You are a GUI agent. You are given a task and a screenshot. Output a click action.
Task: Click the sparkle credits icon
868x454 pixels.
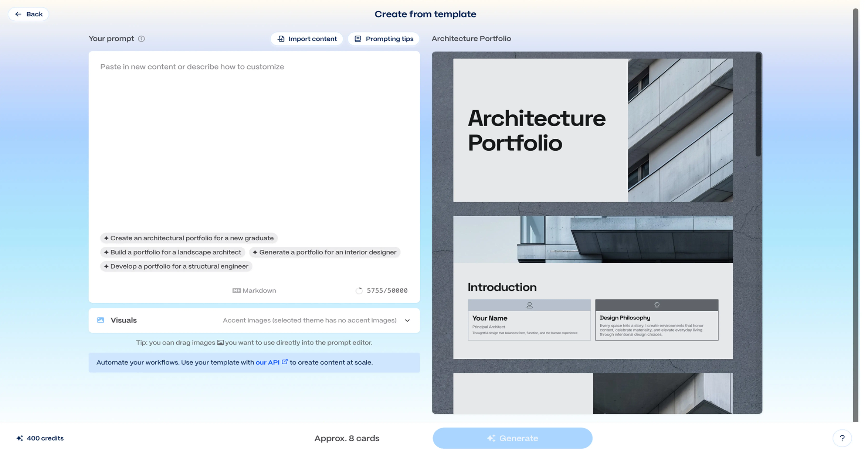(x=20, y=438)
